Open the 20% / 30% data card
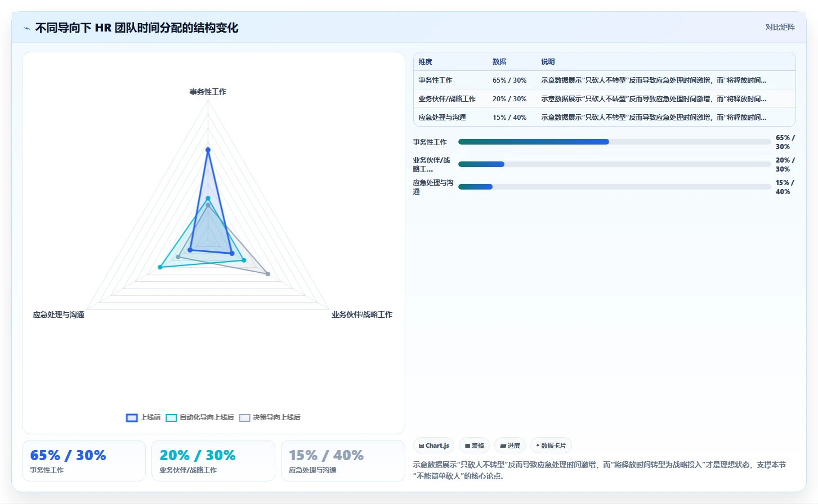 [213, 461]
